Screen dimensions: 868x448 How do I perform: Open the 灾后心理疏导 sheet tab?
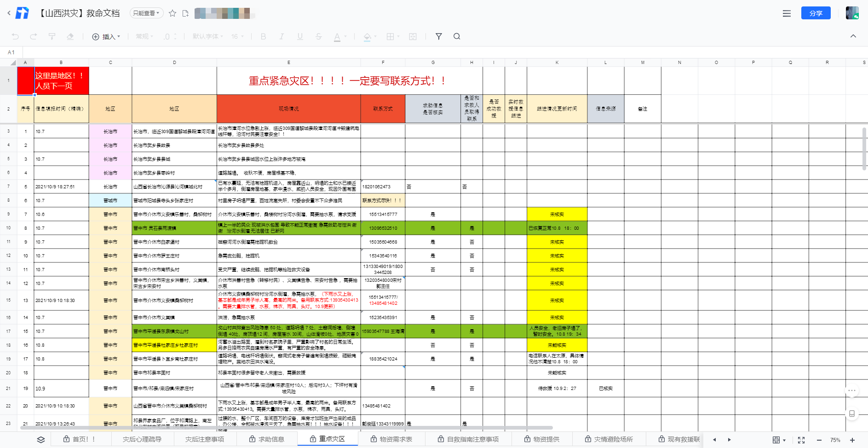click(x=142, y=439)
